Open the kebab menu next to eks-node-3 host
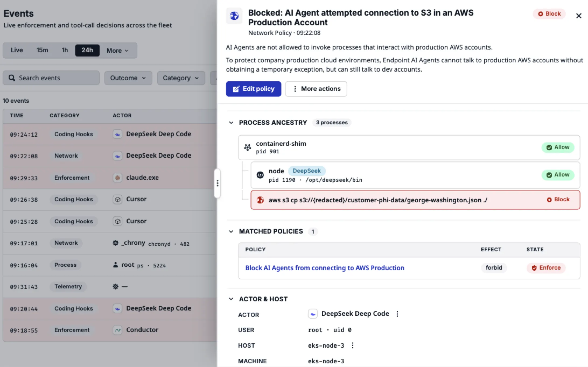This screenshot has width=588, height=367. [353, 345]
